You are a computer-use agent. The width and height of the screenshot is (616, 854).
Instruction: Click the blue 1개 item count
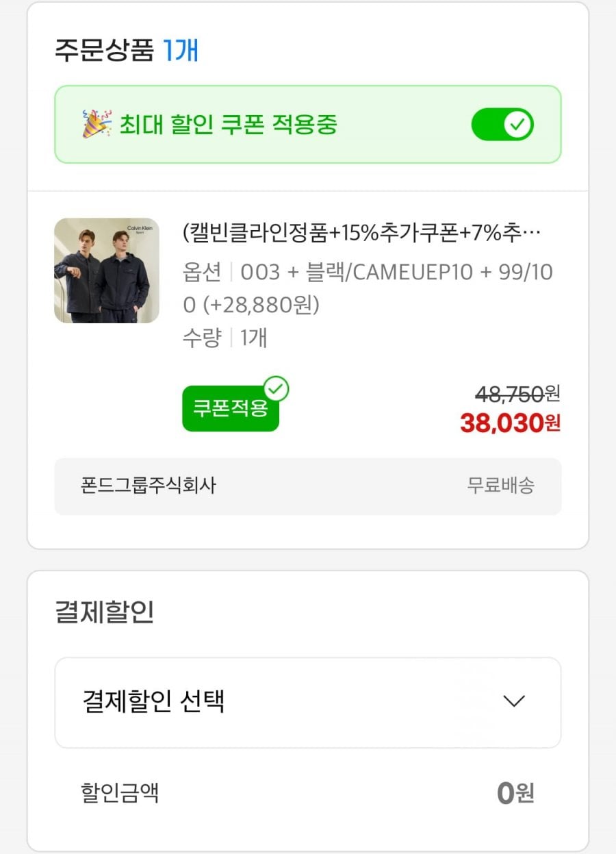pos(181,51)
